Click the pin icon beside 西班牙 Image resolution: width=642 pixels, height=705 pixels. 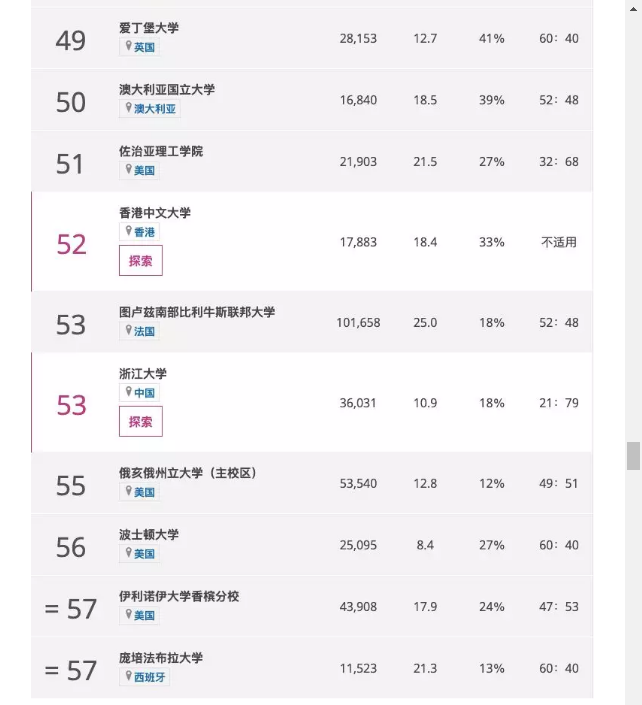click(129, 676)
